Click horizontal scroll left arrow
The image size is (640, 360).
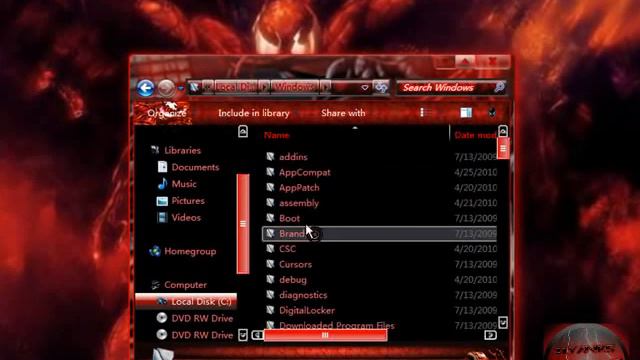click(x=258, y=335)
